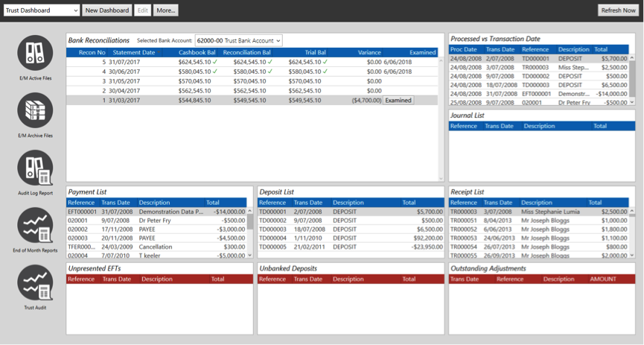The image size is (644, 345).
Task: Select receipt TR000053 in Receipt List
Action: coord(538,238)
